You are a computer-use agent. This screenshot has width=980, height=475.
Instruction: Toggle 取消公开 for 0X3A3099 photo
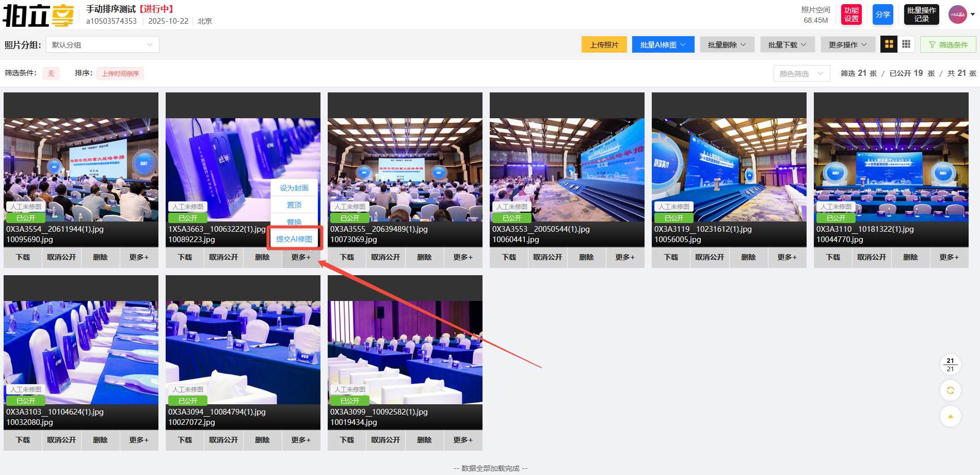[385, 440]
